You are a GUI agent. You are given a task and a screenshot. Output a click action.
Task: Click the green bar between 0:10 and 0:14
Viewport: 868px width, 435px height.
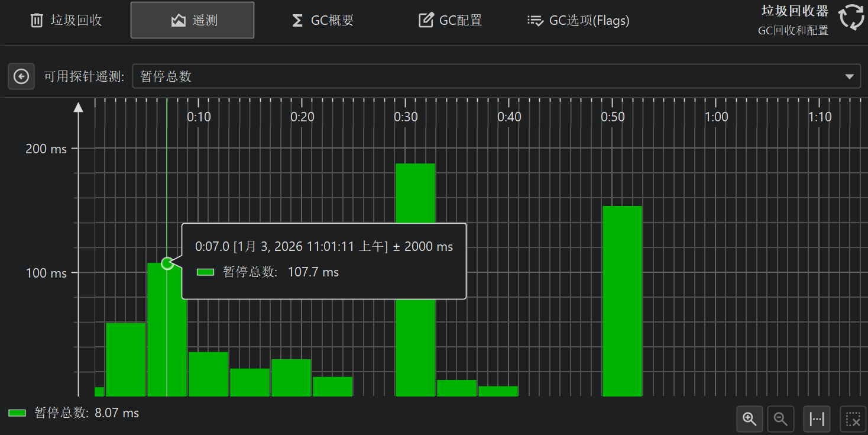click(x=208, y=374)
